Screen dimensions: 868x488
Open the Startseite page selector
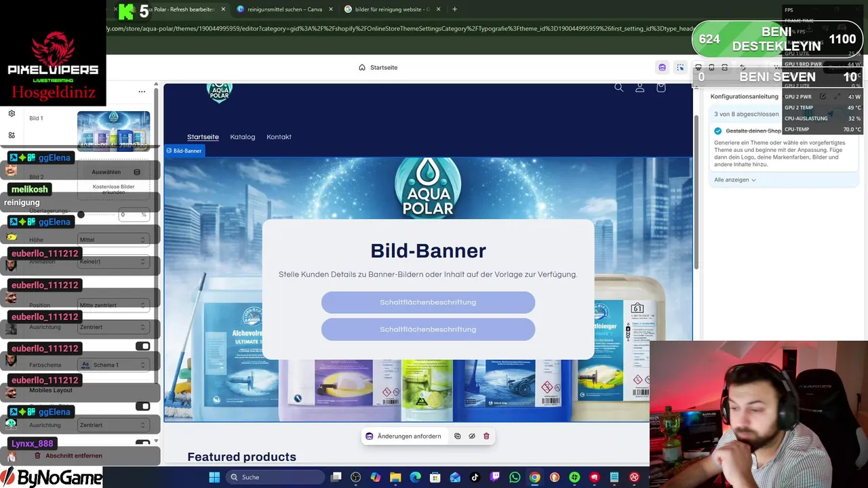378,68
